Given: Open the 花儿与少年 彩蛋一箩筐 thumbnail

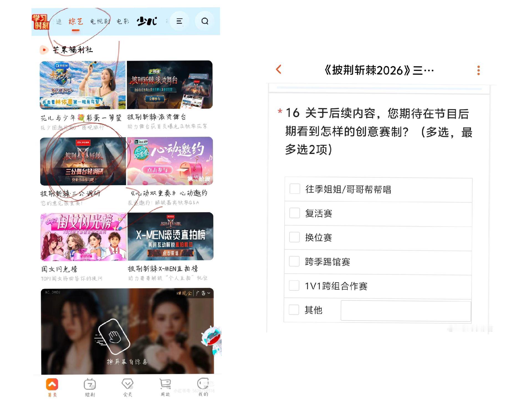Looking at the screenshot, I should tap(83, 85).
